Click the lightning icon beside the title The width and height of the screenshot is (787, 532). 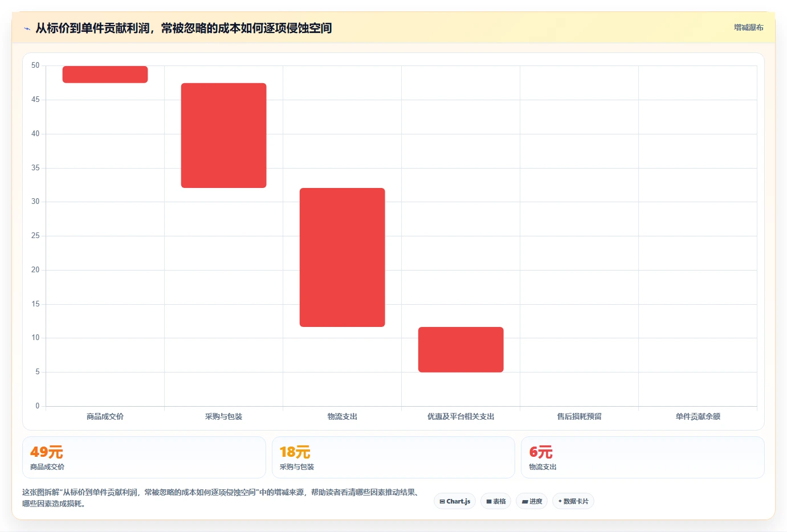pyautogui.click(x=27, y=28)
